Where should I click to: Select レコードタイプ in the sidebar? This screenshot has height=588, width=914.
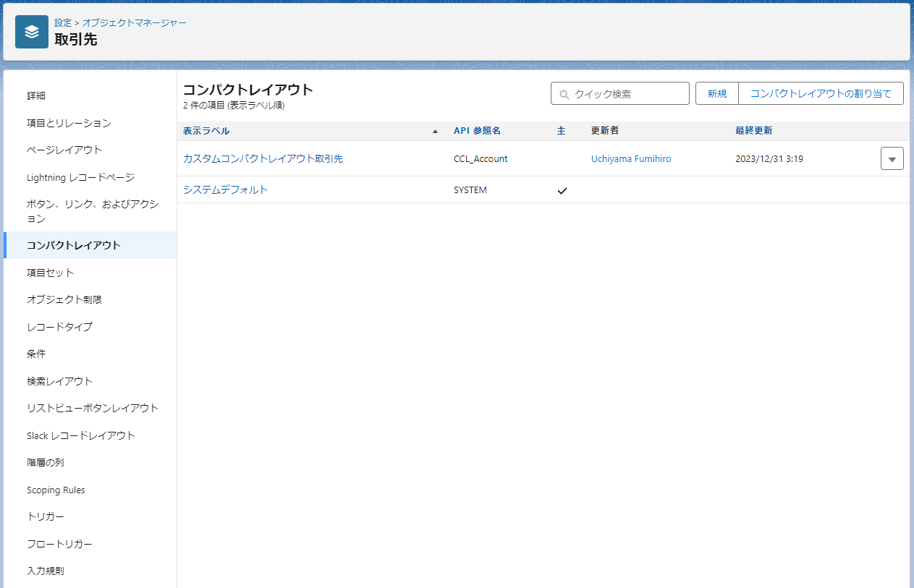pyautogui.click(x=59, y=327)
